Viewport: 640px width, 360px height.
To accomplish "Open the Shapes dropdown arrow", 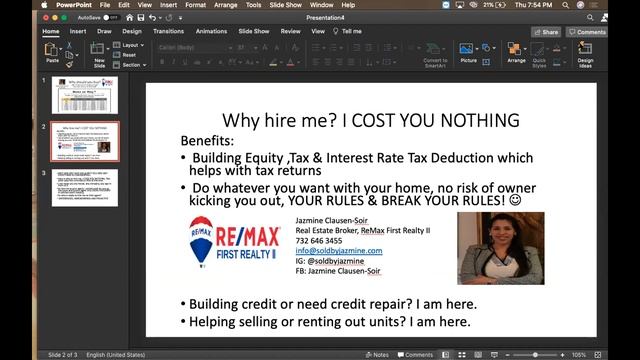I will pyautogui.click(x=493, y=48).
